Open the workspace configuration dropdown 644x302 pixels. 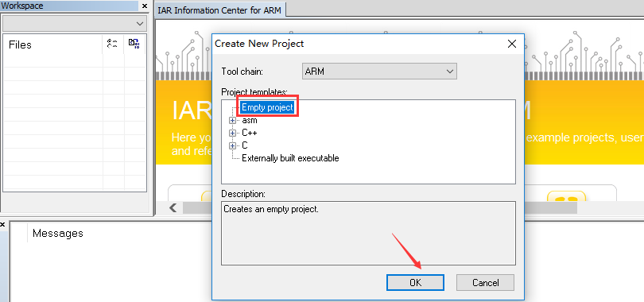(75, 24)
